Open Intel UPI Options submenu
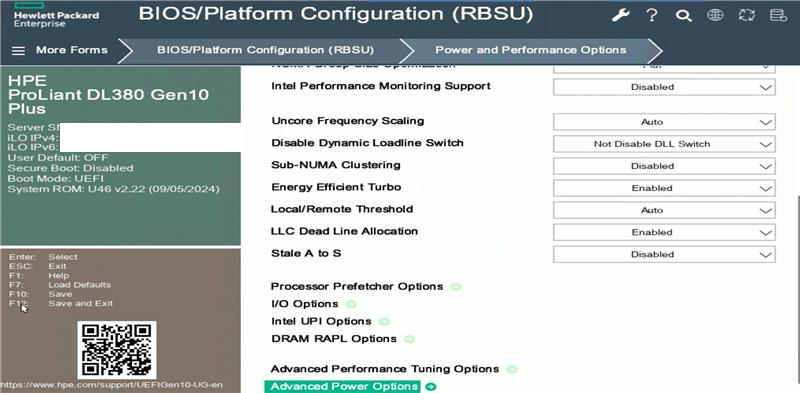 (321, 322)
